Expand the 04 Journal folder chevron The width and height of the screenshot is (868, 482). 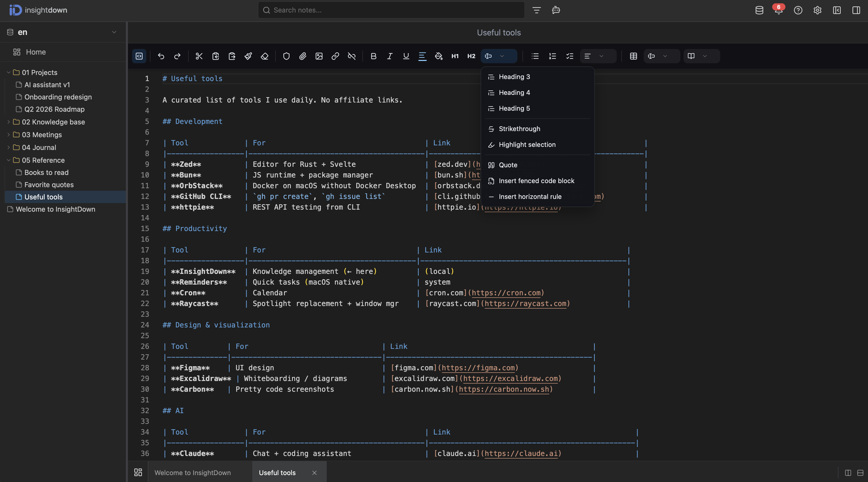(x=8, y=147)
